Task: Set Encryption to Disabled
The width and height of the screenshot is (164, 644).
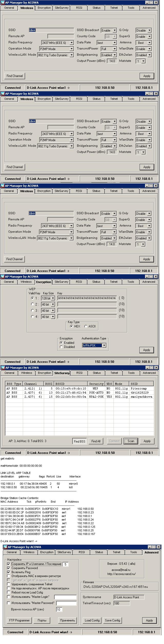Action: point(61,347)
